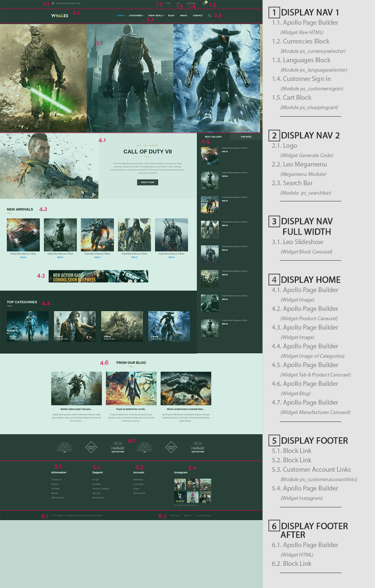Open the Call of Duty soldier banner image
Viewport: 375px width, 588px height.
[49, 166]
